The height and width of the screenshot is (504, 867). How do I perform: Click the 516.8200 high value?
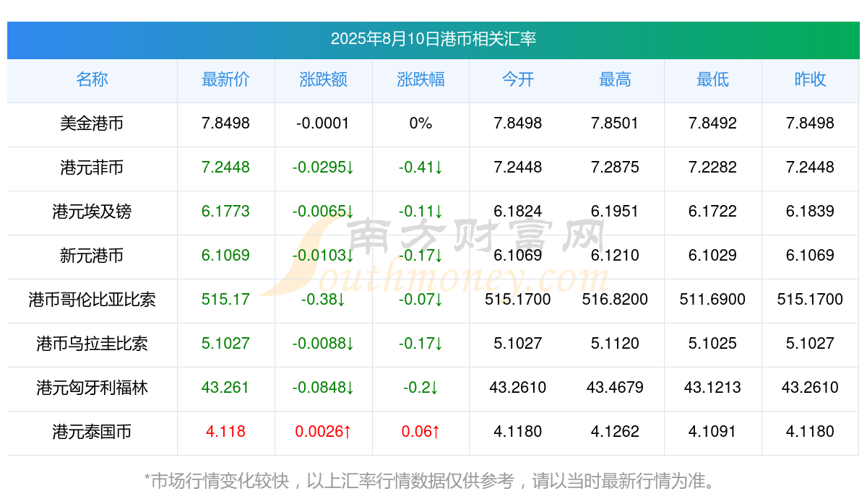coord(615,300)
